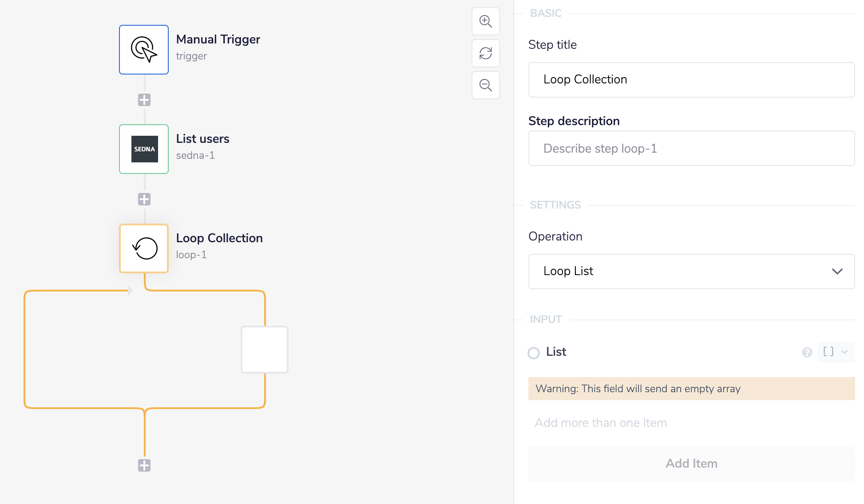Viewport: 864px width, 504px height.
Task: Click the reset view refresh icon
Action: (485, 53)
